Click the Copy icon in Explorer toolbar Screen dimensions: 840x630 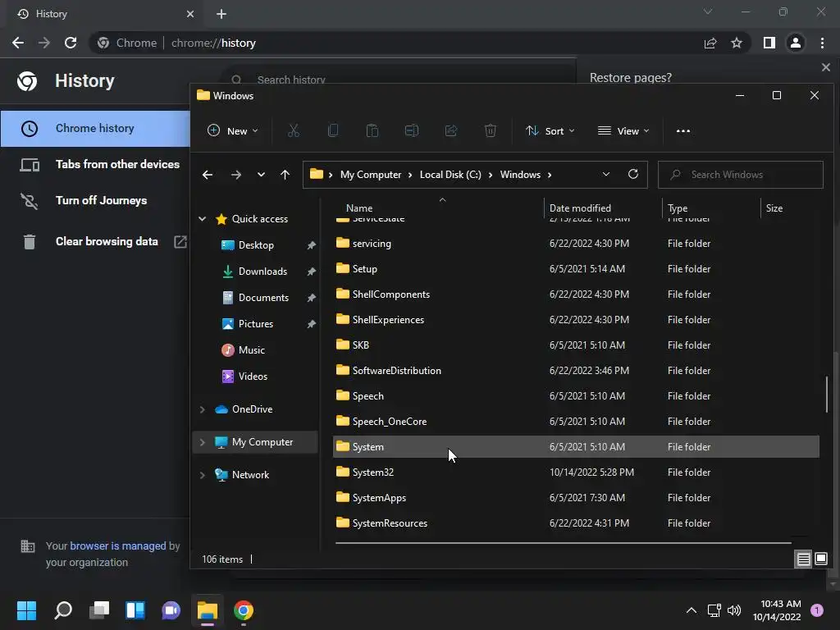click(x=333, y=130)
